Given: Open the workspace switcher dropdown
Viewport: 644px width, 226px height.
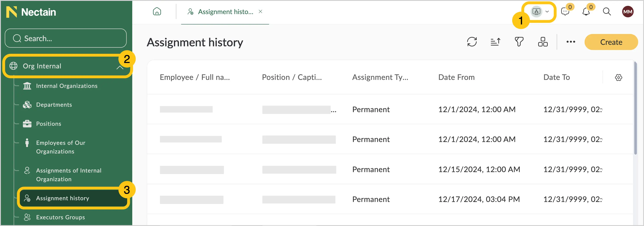Looking at the screenshot, I should 540,11.
